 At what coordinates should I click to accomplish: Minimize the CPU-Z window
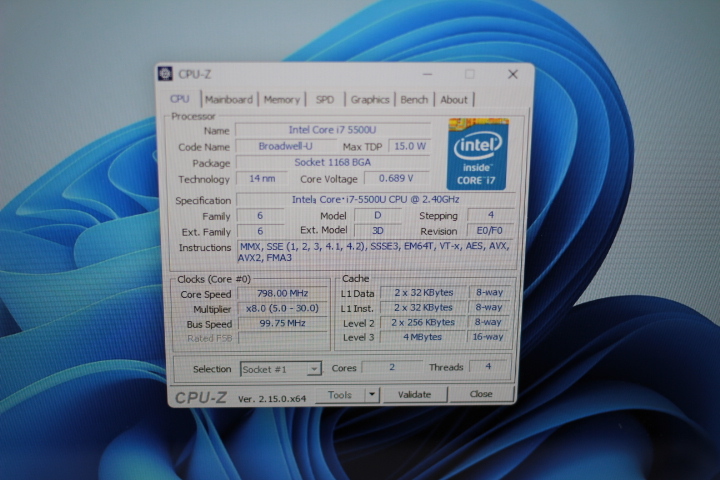(427, 74)
